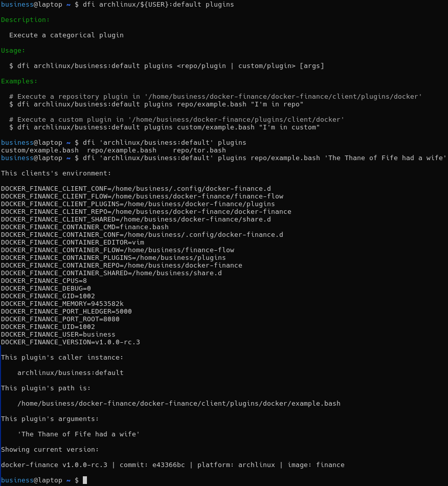Click the DOCKER_FINANCE_USER=business line
The width and height of the screenshot is (448, 486).
(58, 335)
